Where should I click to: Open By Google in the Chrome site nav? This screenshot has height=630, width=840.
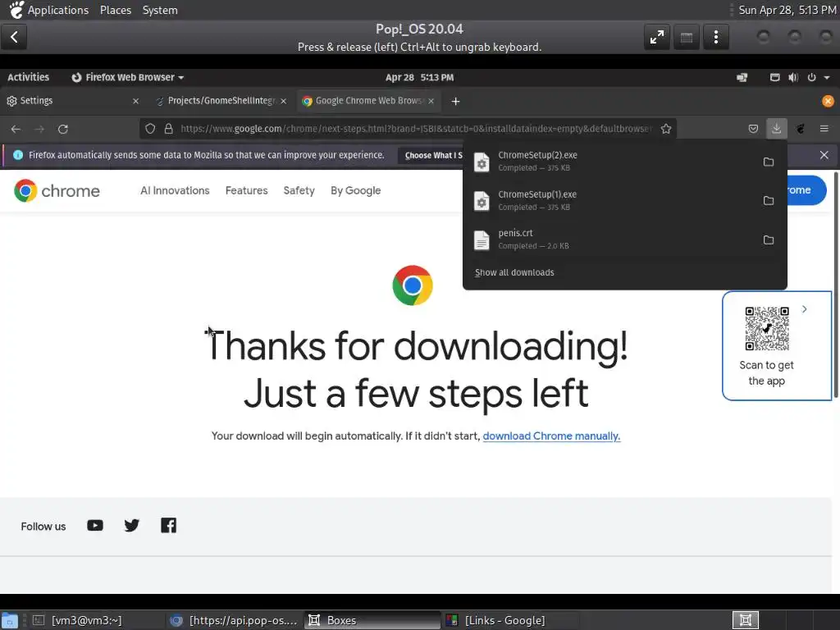coord(356,190)
